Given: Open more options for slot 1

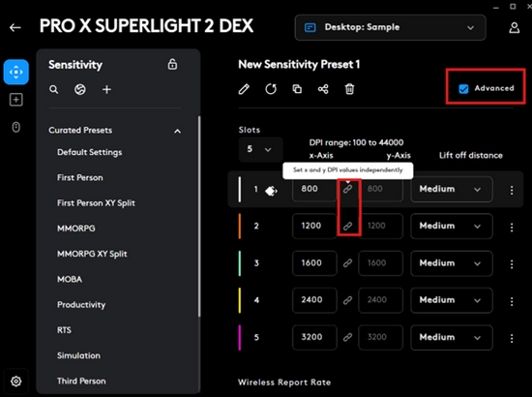Looking at the screenshot, I should click(512, 190).
